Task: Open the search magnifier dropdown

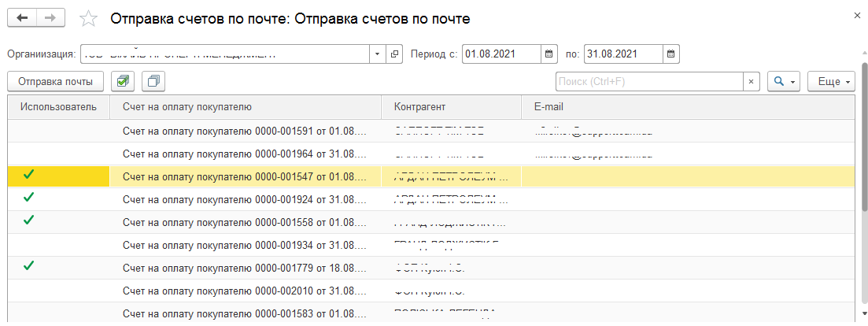Action: [782, 81]
